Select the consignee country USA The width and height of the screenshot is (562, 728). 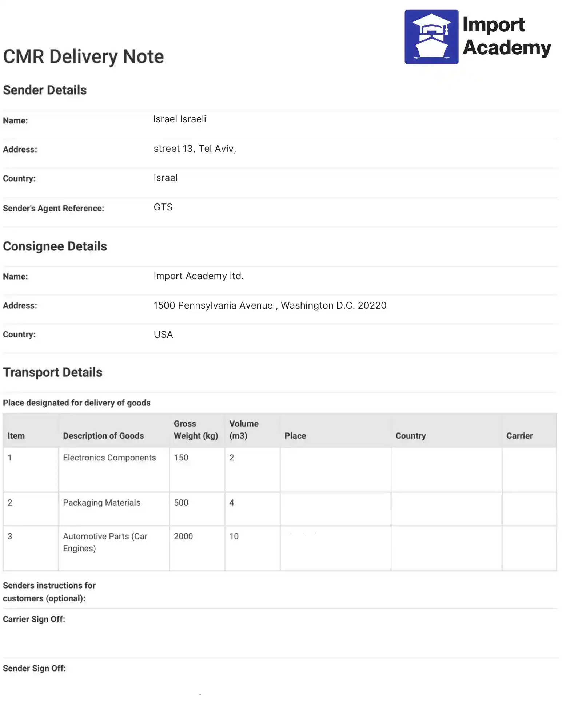(163, 335)
